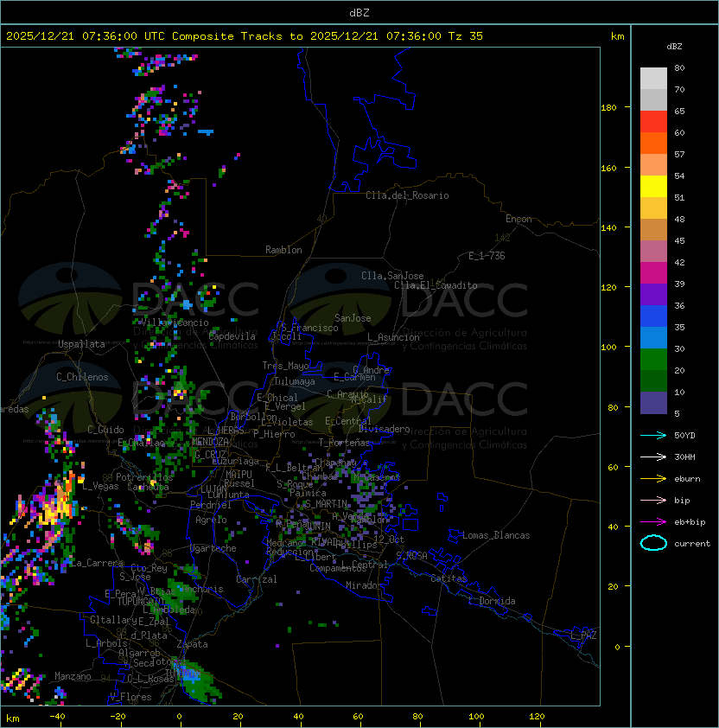Click the Tulumaya map label

(x=295, y=381)
